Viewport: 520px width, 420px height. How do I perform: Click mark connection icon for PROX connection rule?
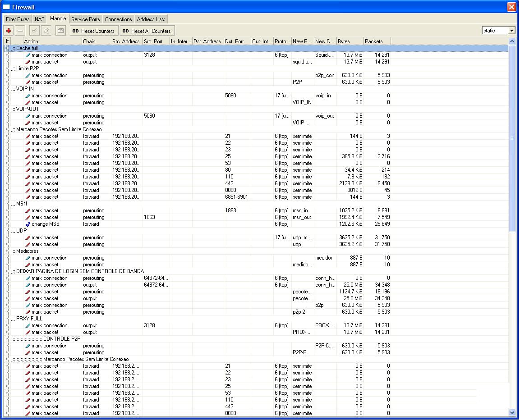click(28, 325)
